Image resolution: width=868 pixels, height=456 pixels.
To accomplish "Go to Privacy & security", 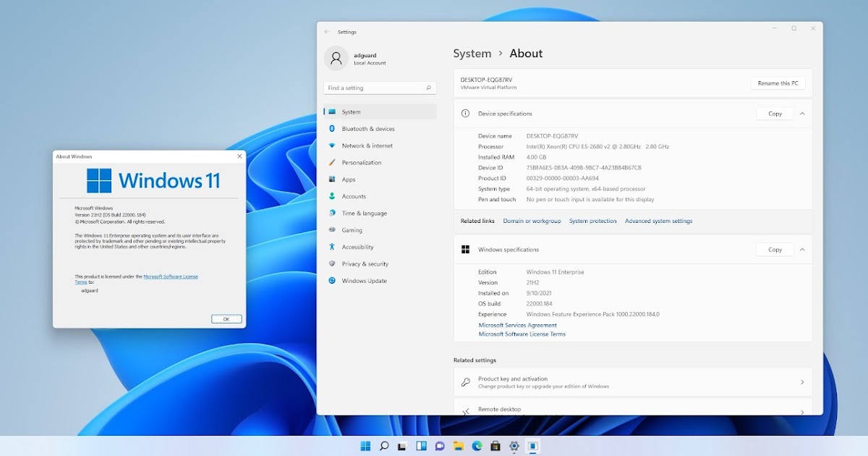I will [x=380, y=264].
